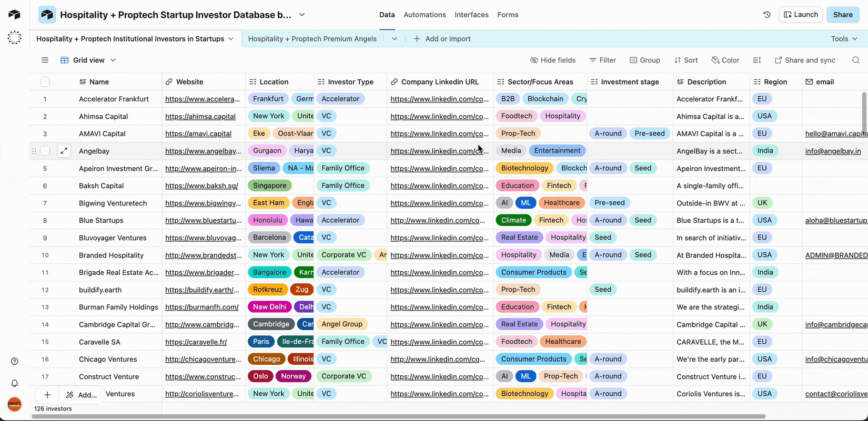Open the ahimsa.capital website link
Viewport: 868px width, 421px height.
tap(200, 116)
